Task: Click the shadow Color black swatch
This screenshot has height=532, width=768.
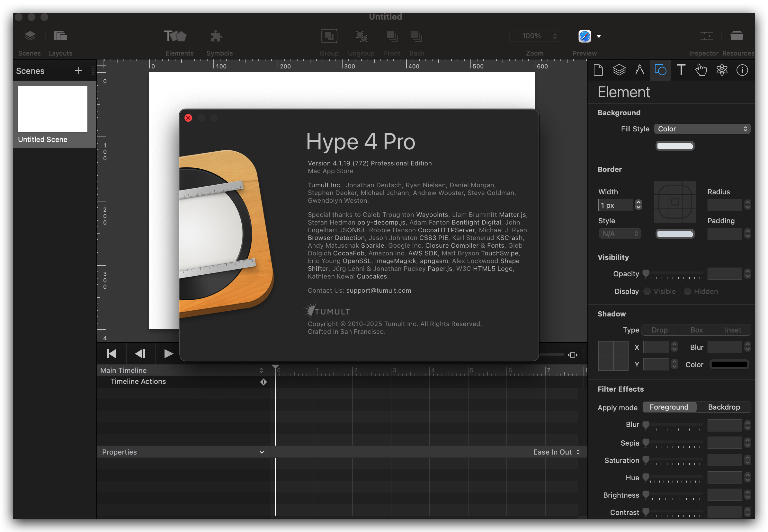Action: click(x=729, y=364)
